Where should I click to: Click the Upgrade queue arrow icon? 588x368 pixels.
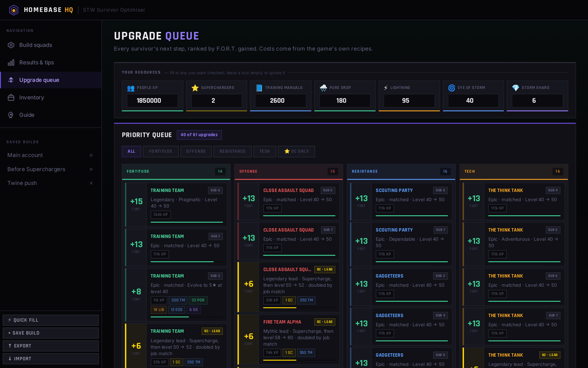click(x=11, y=80)
